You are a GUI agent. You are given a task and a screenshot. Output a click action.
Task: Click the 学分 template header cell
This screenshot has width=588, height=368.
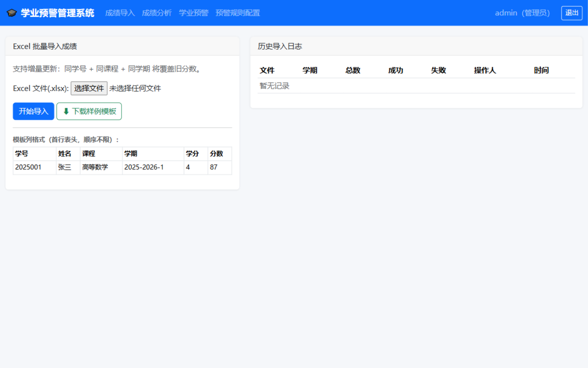(196, 154)
